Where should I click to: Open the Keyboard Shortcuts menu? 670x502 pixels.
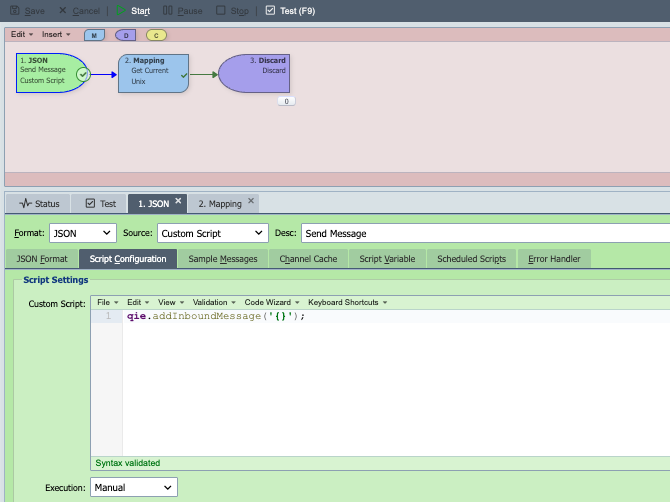click(x=347, y=302)
